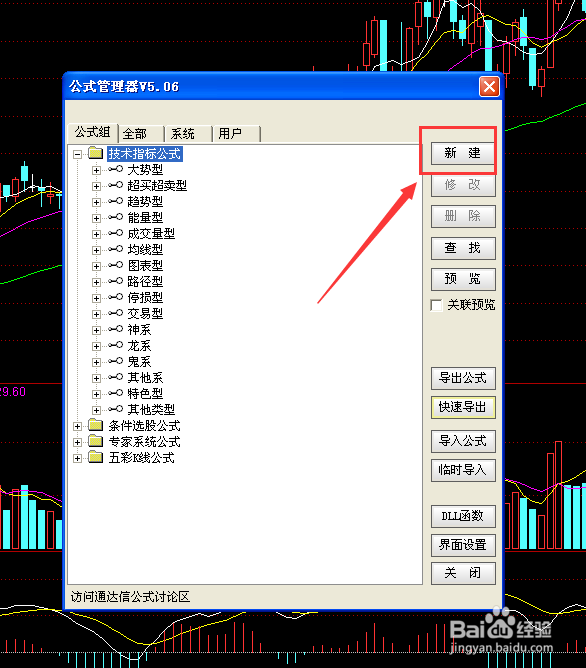Open the DLL函数 button
Viewport: 586px width, 668px height.
click(463, 516)
